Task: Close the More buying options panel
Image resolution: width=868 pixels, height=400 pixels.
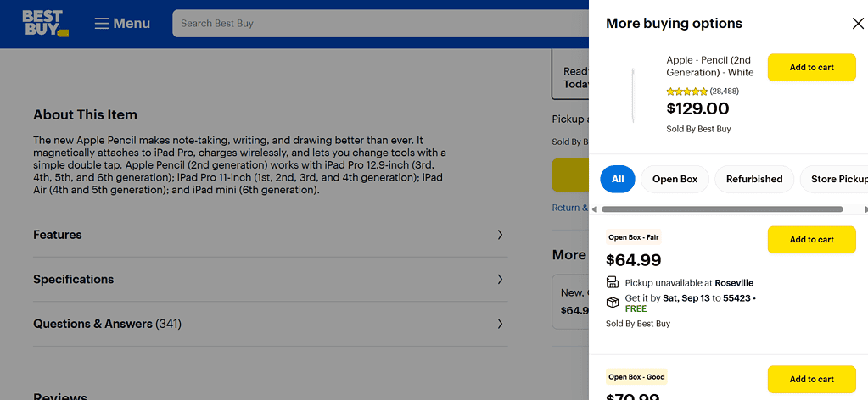Action: tap(858, 23)
